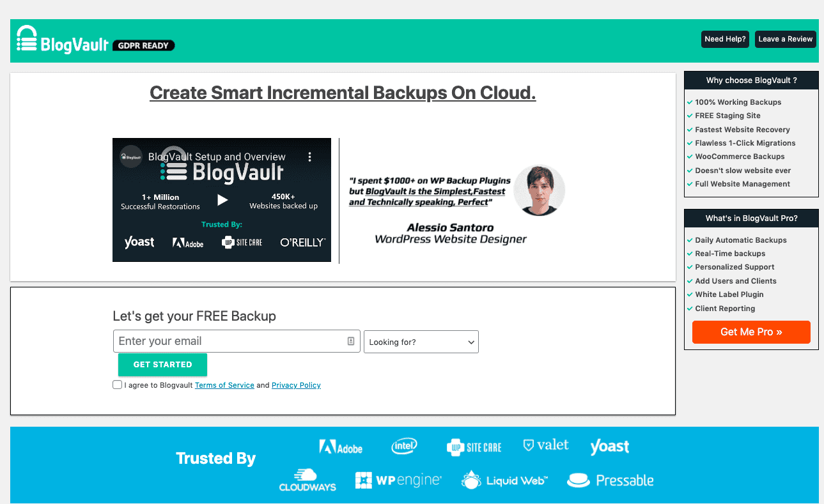The width and height of the screenshot is (824, 504).
Task: Click 'Why choose BlogVault ?' panel header
Action: [x=751, y=80]
